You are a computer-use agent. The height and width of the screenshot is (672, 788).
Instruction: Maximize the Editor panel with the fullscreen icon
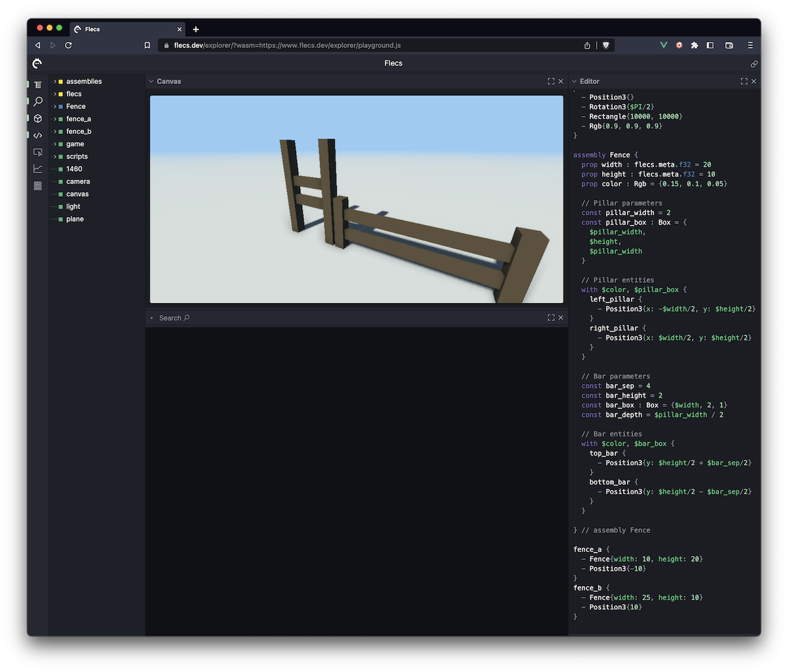(x=743, y=81)
